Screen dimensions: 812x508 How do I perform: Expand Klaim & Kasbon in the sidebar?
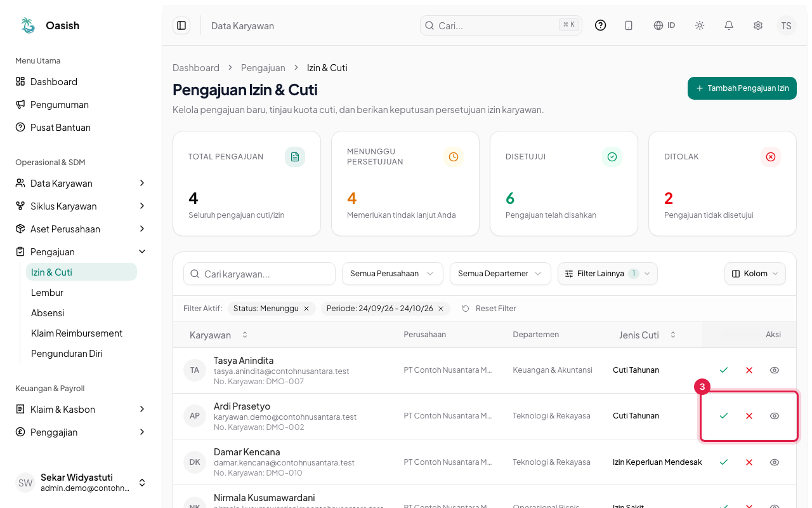(x=81, y=410)
